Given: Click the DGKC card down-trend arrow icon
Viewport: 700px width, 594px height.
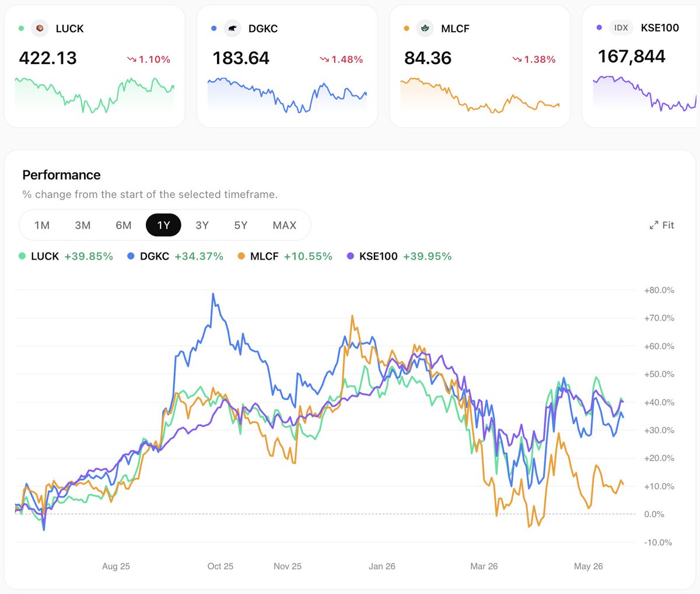Looking at the screenshot, I should point(324,60).
